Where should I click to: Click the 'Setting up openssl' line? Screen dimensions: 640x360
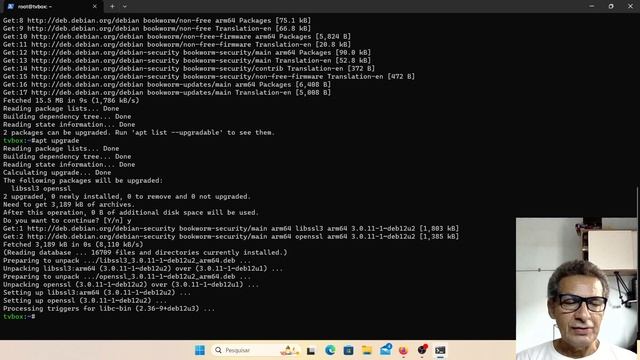pyautogui.click(x=85, y=300)
